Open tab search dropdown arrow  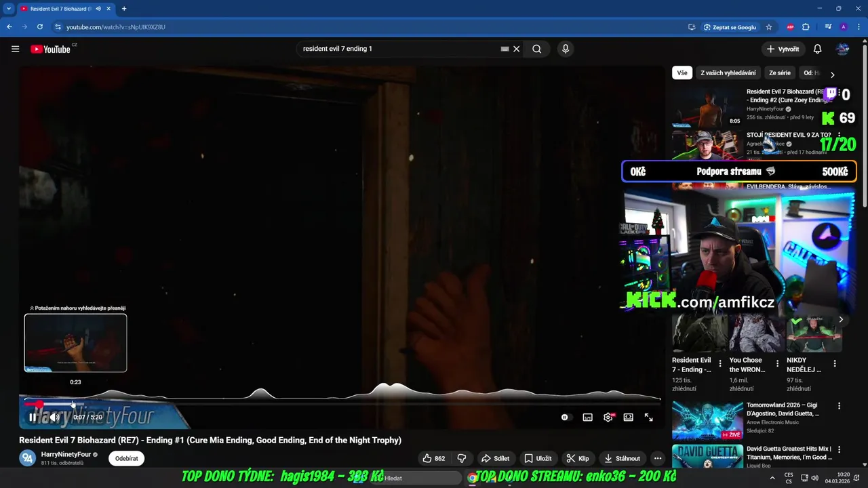pyautogui.click(x=9, y=9)
